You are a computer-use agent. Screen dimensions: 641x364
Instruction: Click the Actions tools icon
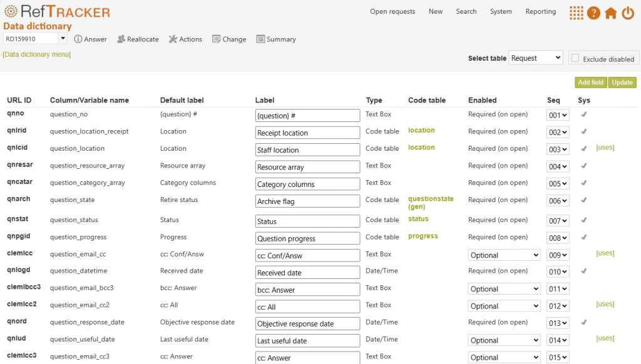click(173, 39)
